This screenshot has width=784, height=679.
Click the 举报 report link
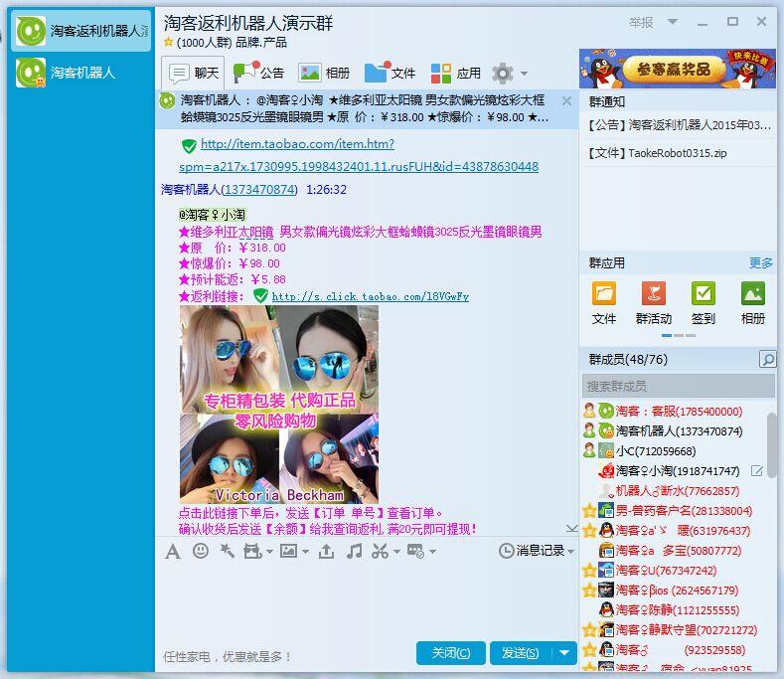point(641,23)
